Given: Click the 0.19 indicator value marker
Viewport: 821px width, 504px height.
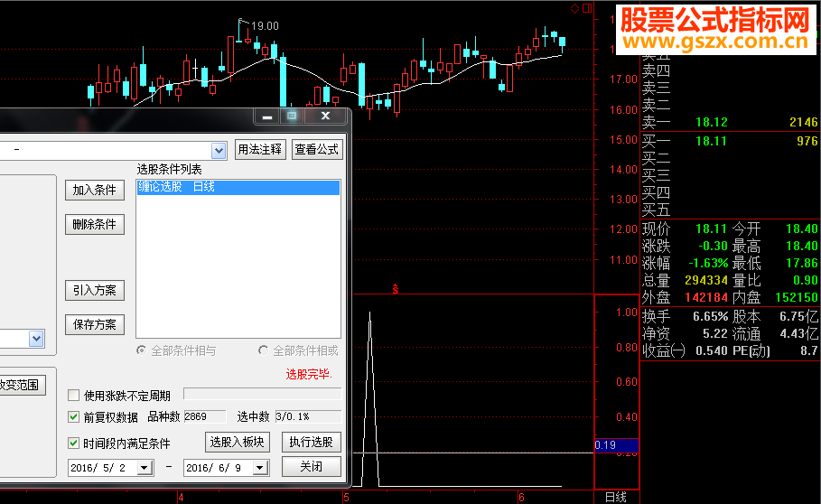Looking at the screenshot, I should [x=616, y=445].
